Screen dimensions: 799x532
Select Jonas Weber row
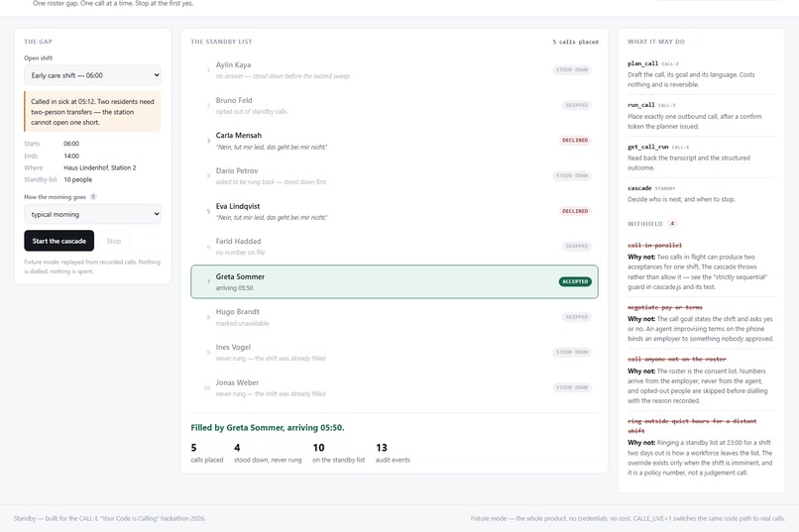pos(394,388)
